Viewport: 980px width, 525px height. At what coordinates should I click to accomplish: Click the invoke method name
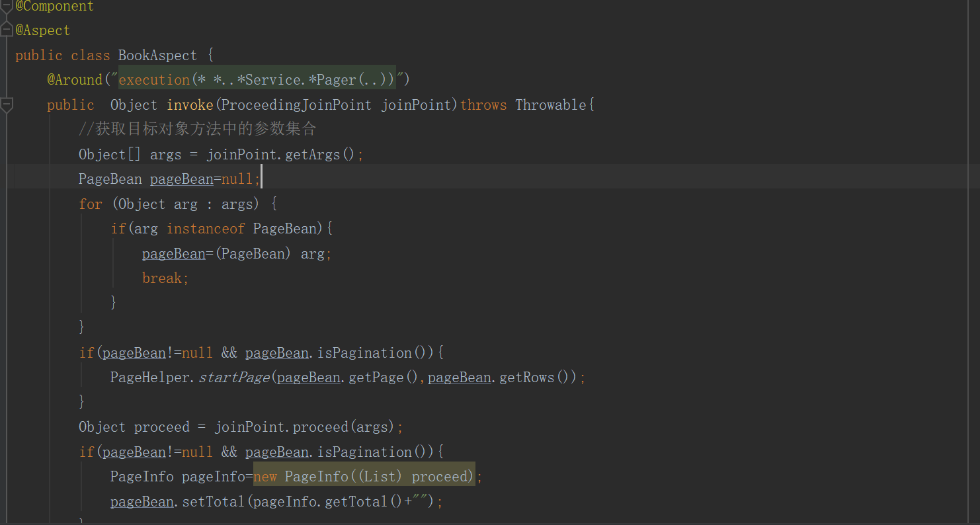(190, 105)
